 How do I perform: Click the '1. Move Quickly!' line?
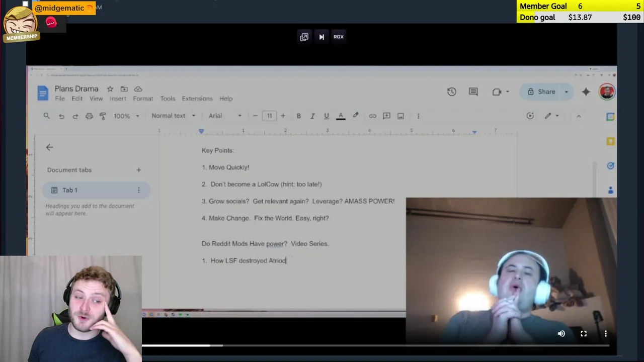point(225,167)
